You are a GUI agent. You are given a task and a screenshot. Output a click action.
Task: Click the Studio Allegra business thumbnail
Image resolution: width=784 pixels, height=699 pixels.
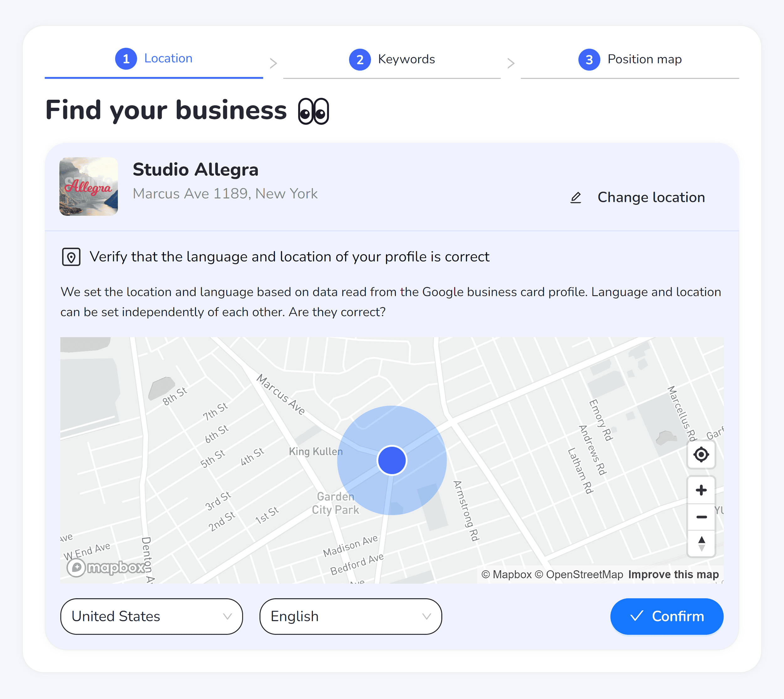(x=88, y=187)
